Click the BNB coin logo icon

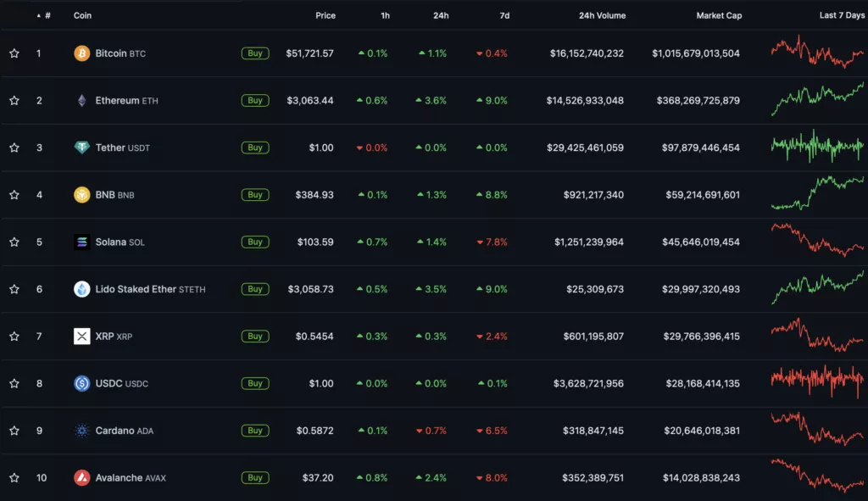(82, 195)
